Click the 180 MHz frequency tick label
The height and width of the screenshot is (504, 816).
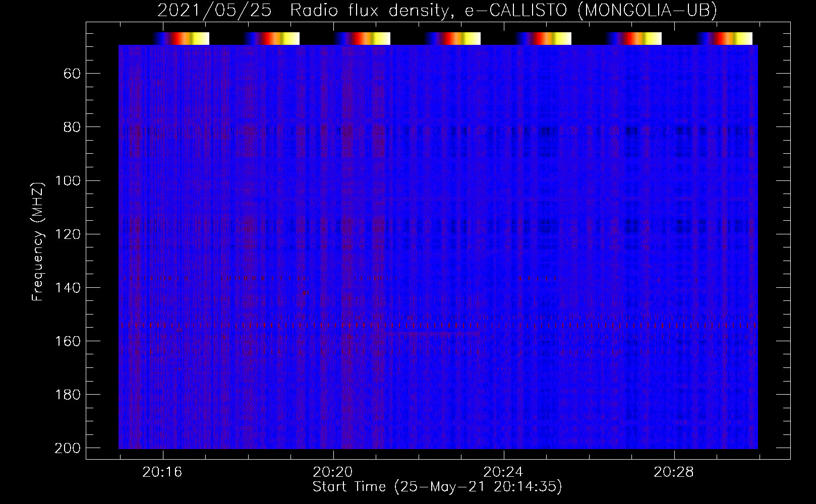pyautogui.click(x=68, y=394)
